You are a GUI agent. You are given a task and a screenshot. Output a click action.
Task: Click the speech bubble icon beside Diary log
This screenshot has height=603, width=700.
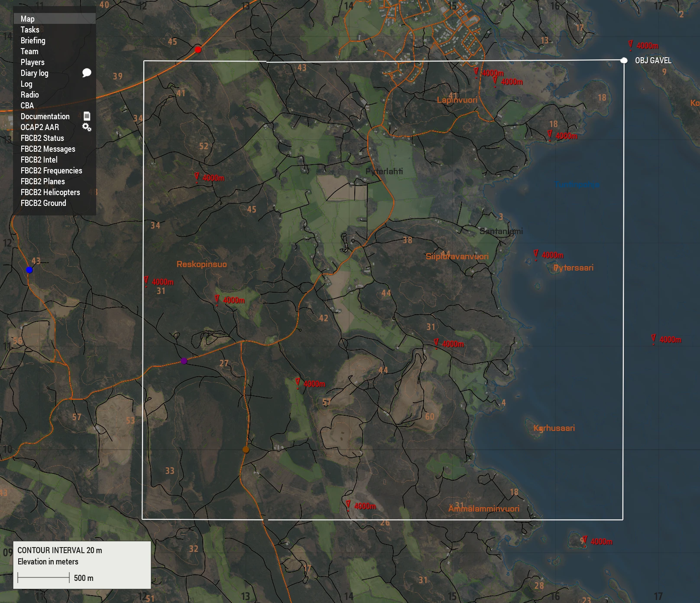click(x=87, y=73)
